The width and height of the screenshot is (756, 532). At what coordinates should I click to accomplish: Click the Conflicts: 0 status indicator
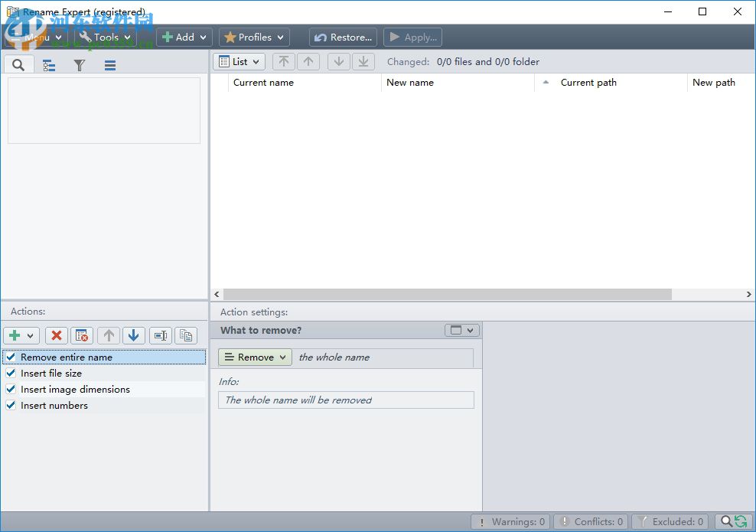(x=591, y=521)
